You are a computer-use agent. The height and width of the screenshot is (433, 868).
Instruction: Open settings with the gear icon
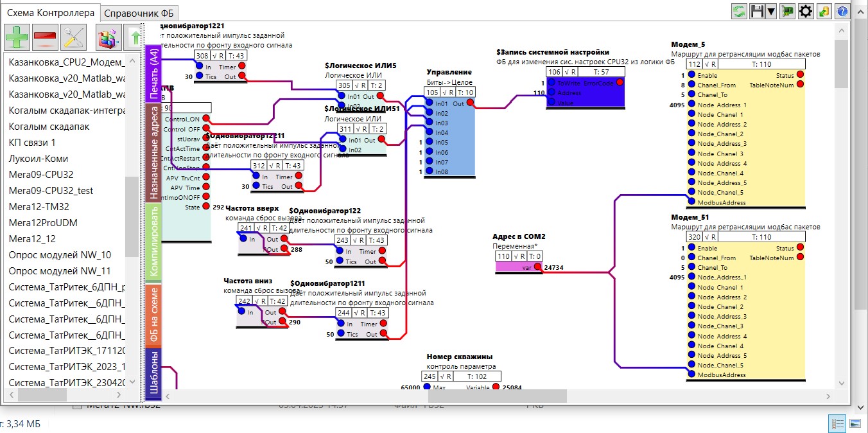click(x=806, y=12)
